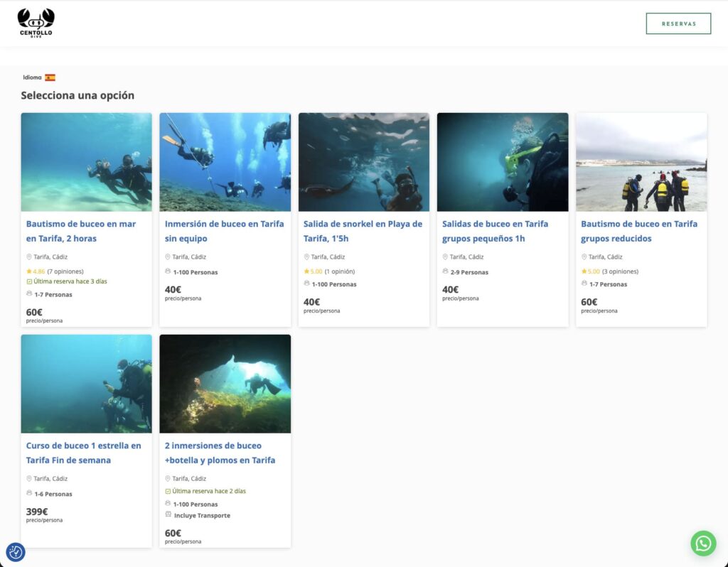Open the WhatsApp chat button

point(703,543)
